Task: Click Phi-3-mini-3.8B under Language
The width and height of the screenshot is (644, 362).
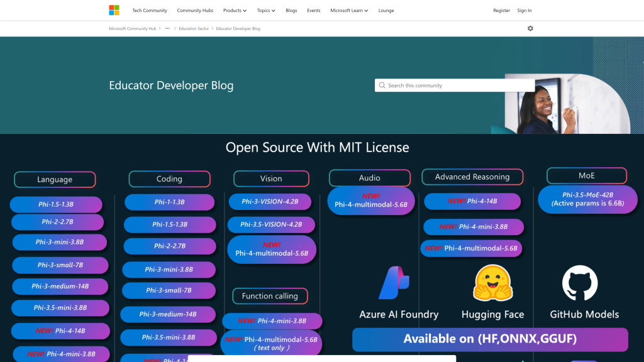Action: pos(60,242)
